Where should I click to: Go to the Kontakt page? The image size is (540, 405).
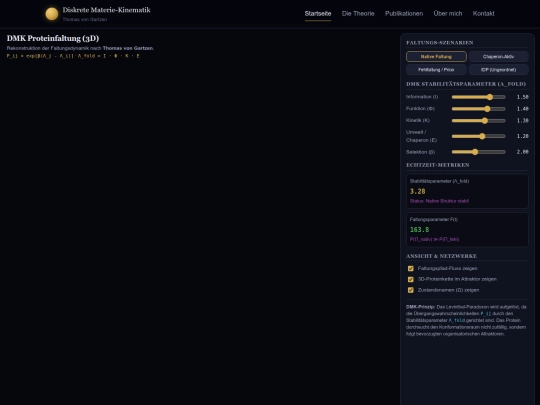coord(484,14)
